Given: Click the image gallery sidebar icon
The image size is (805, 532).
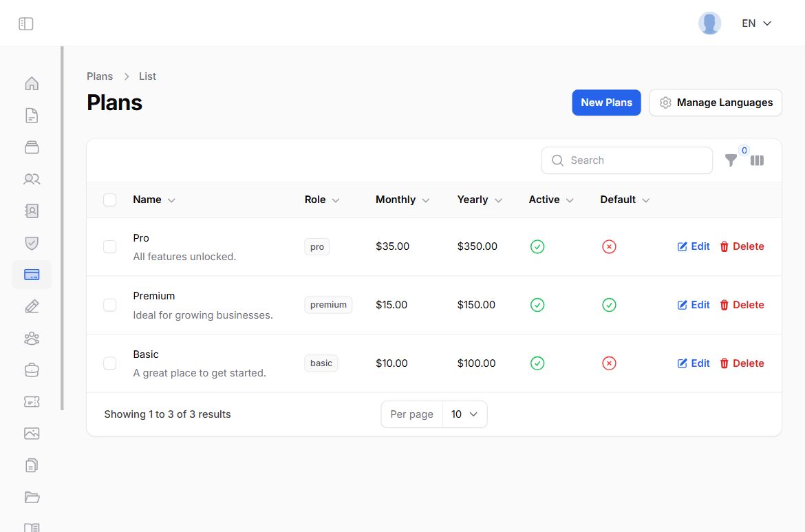Looking at the screenshot, I should pyautogui.click(x=32, y=434).
